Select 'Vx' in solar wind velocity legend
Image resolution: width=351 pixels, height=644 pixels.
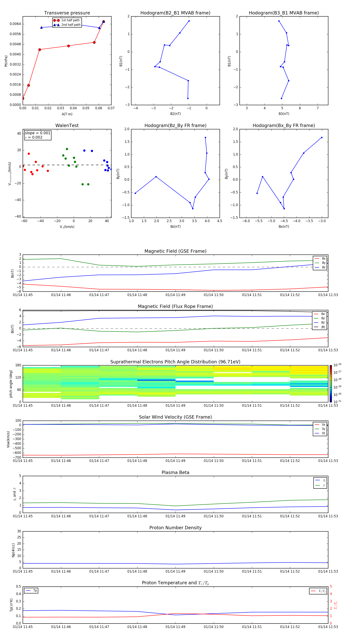click(320, 424)
